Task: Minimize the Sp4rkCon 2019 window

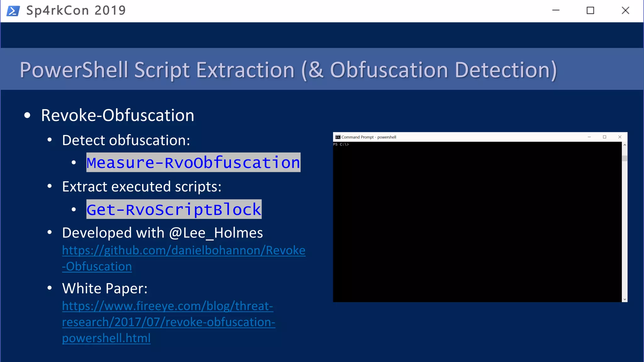Action: 556,10
